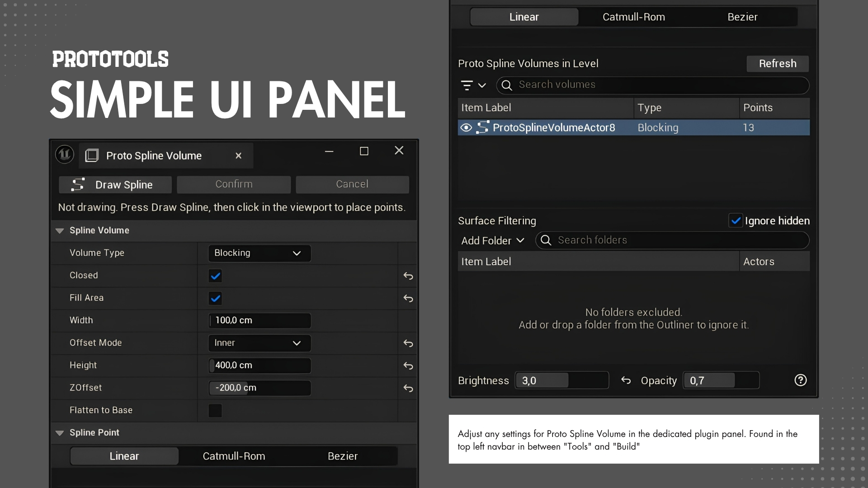Reset the Brightness value to default
The height and width of the screenshot is (488, 868).
pyautogui.click(x=626, y=380)
